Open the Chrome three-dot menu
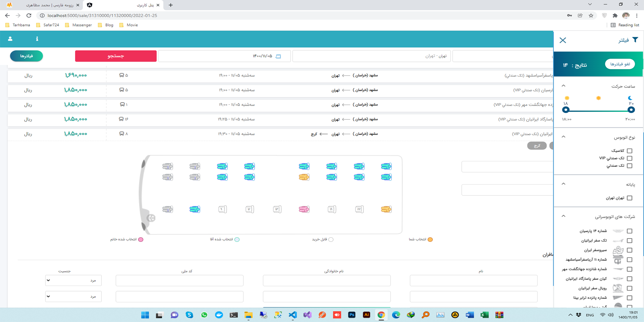Screen dimensions: 644x322 (x=637, y=15)
